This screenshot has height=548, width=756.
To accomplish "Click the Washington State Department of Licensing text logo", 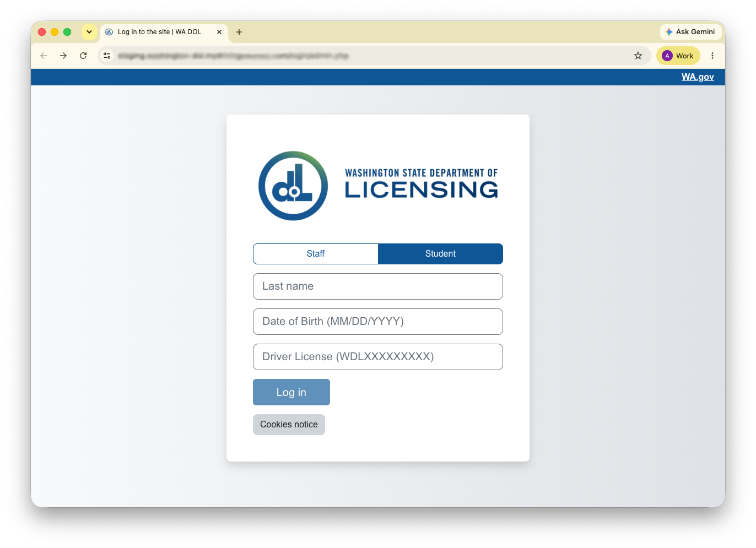I will (x=422, y=183).
